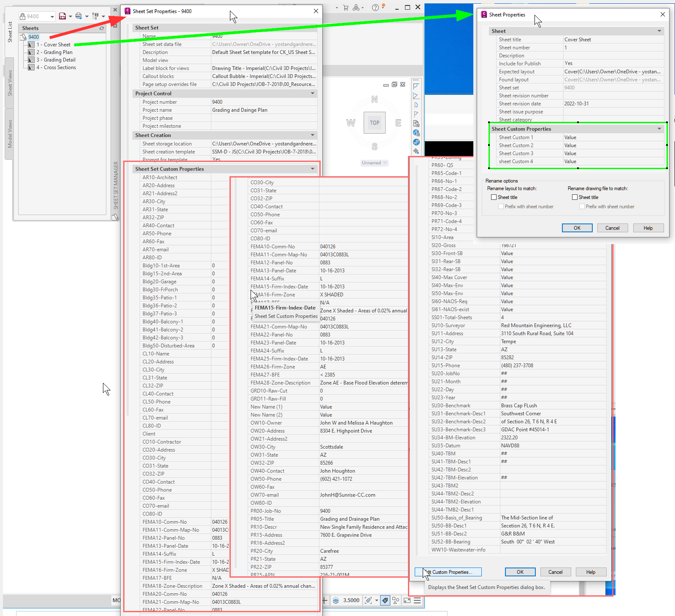Collapse the Sheet Set Custom Properties section
This screenshot has height=616, width=675.
313,169
